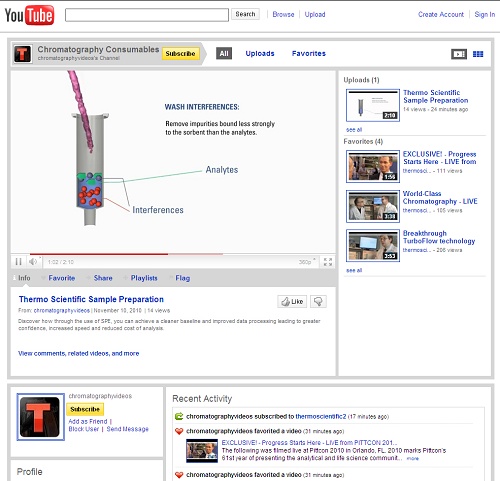This screenshot has width=500, height=481.
Task: Click Breakthrough TurboFlow technology link
Action: pyautogui.click(x=439, y=237)
